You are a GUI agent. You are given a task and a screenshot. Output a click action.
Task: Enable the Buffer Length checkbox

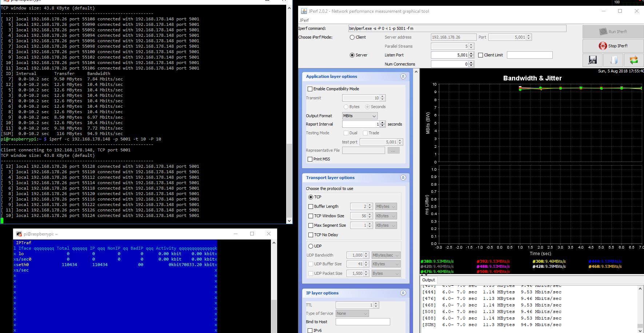pyautogui.click(x=311, y=206)
